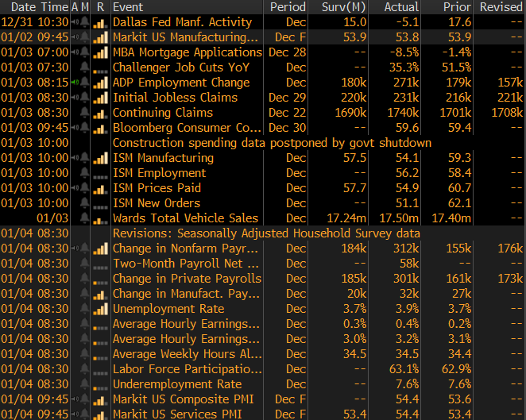Open the Bloomberg Consumer Comfort event
Viewport: 526px width, 420px height.
(187, 128)
